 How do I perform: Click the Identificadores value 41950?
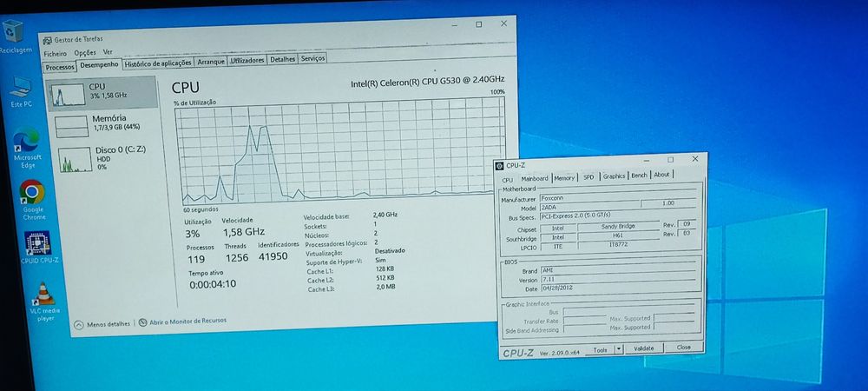273,255
